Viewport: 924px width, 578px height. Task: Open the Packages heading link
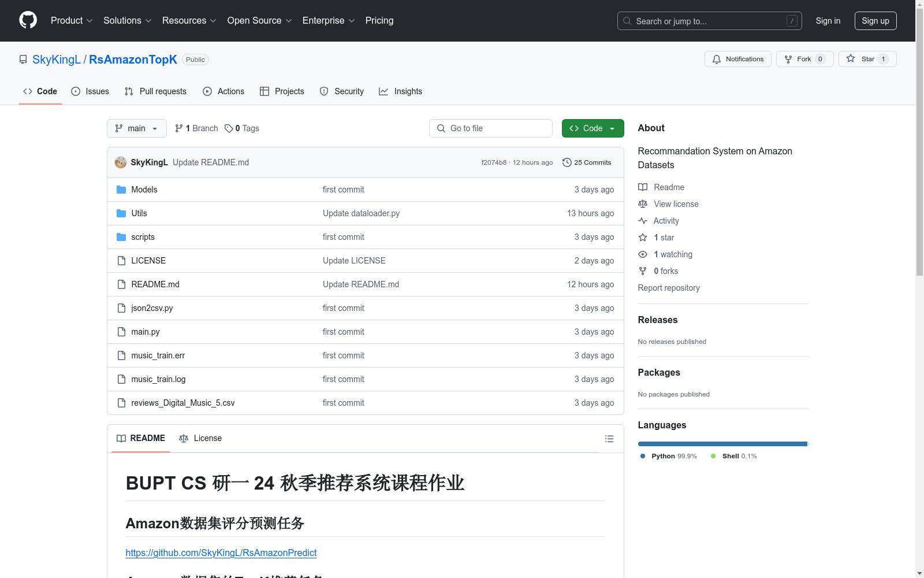[x=659, y=372]
